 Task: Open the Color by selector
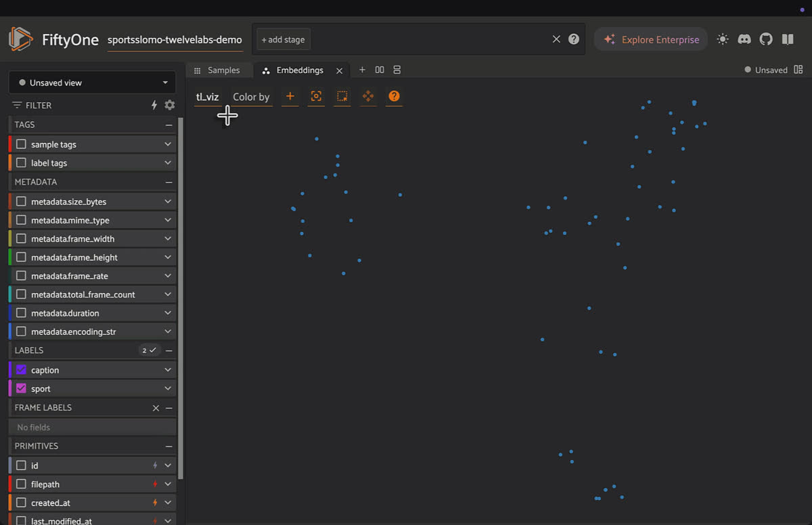[251, 97]
